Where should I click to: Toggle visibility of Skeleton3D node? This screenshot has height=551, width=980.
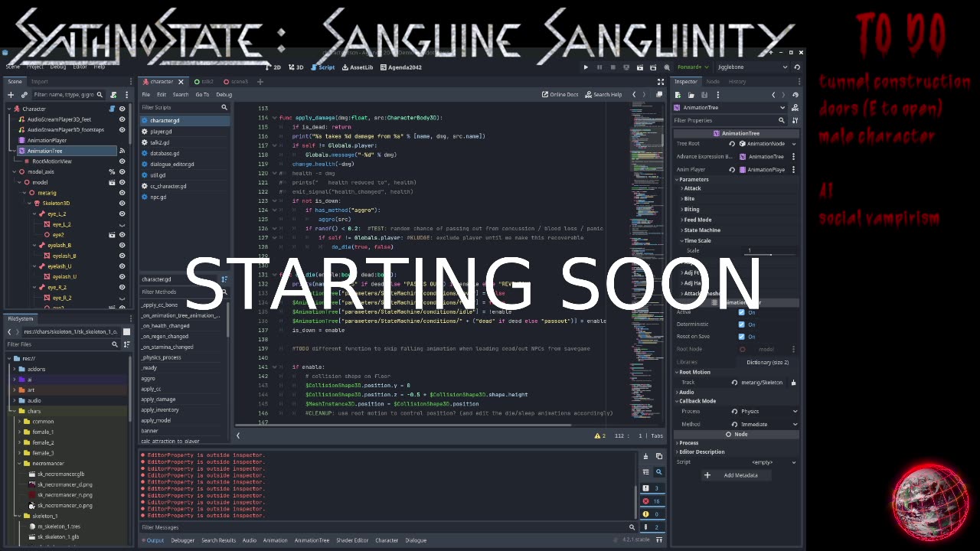point(122,204)
